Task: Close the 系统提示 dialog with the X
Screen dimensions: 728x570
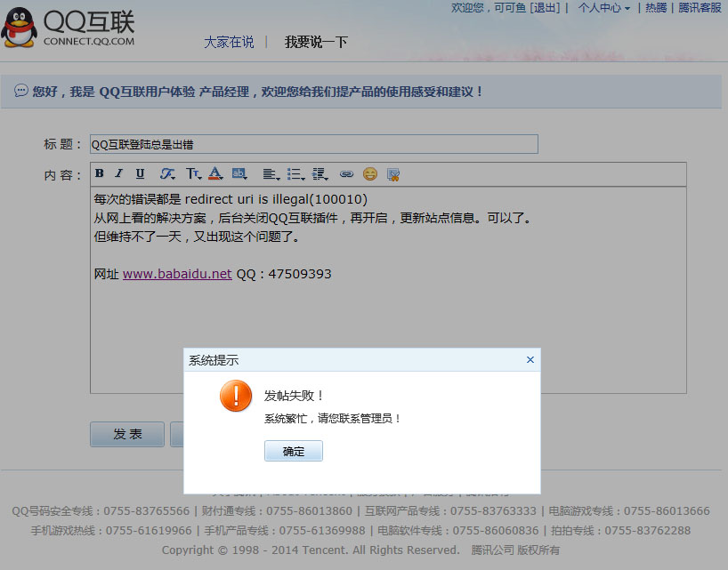Action: pyautogui.click(x=530, y=360)
